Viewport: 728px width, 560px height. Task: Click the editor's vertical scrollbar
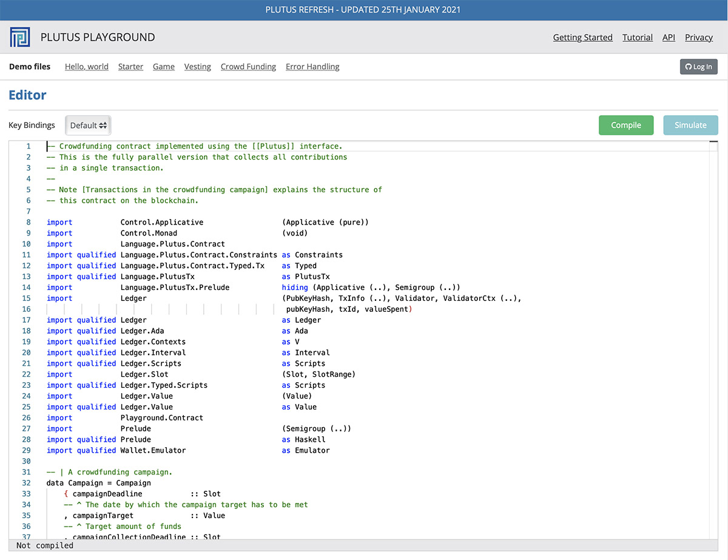pos(713,340)
